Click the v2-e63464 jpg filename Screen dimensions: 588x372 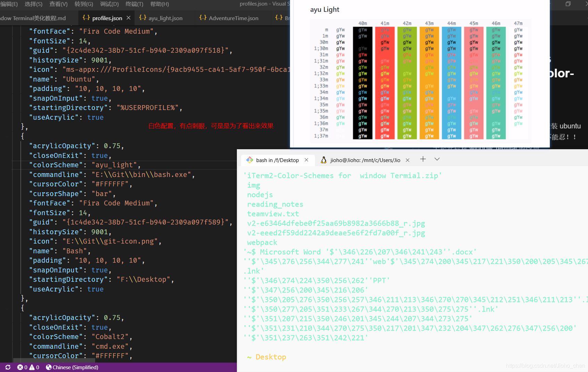pos(336,223)
